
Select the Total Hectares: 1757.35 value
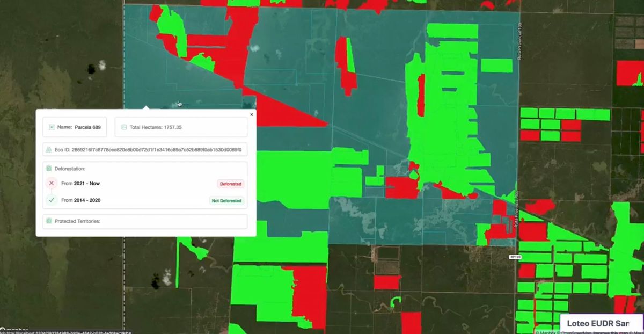click(156, 127)
